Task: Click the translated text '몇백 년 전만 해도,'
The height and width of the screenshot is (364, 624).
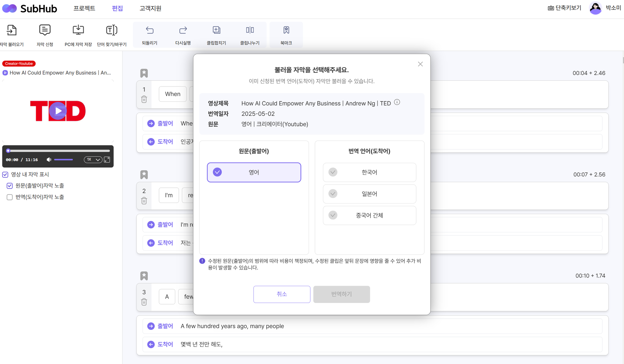Action: [201, 344]
